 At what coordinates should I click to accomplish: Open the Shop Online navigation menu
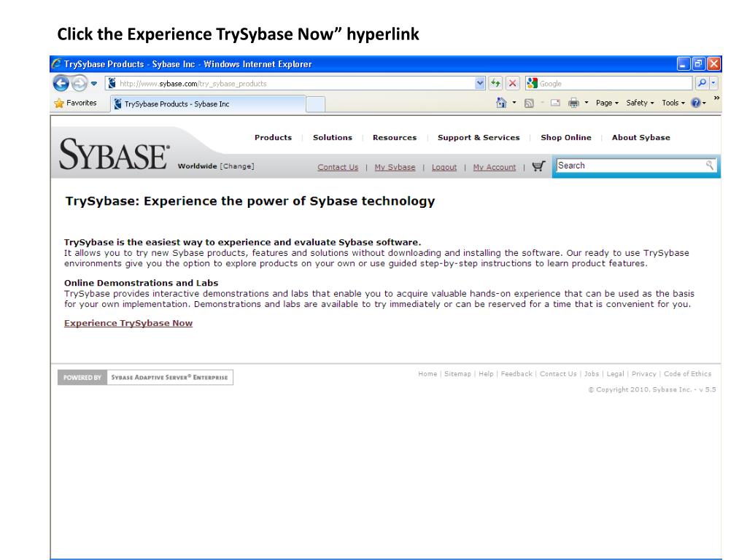click(566, 138)
